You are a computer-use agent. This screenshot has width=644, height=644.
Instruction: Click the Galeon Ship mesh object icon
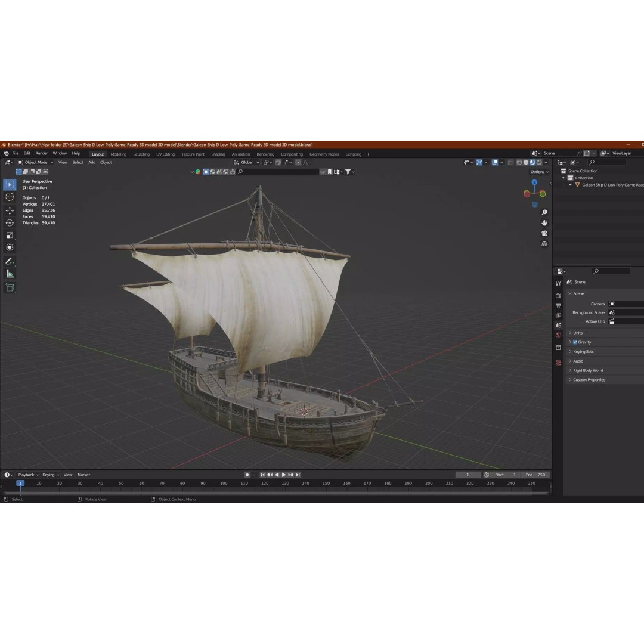click(577, 185)
